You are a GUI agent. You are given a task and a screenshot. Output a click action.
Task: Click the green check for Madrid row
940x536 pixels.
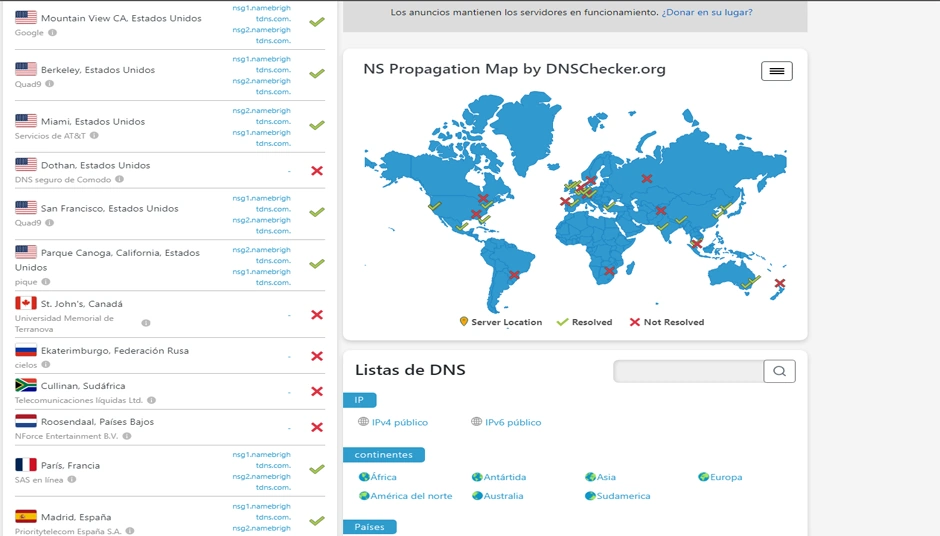(317, 521)
